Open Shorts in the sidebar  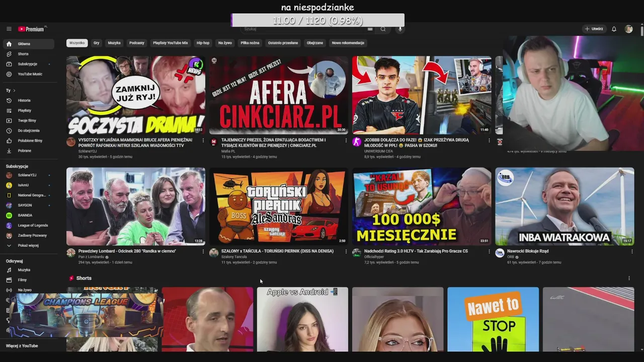(29, 54)
